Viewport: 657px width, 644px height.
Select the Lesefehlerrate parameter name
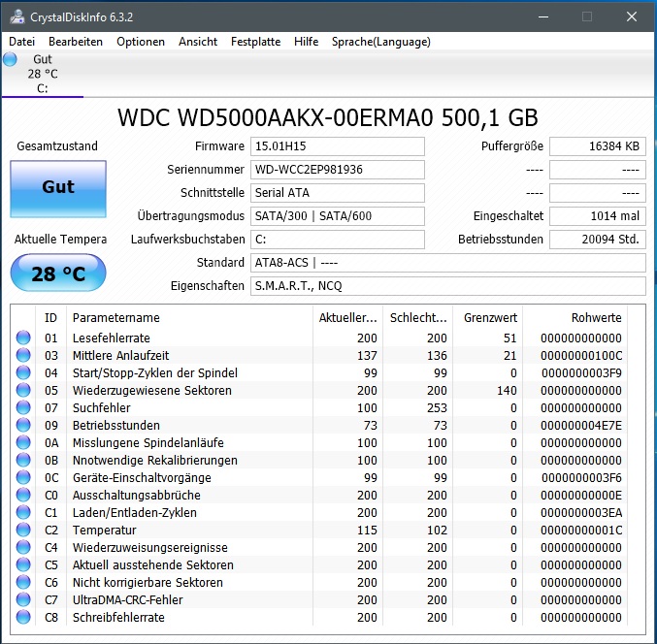coord(111,338)
